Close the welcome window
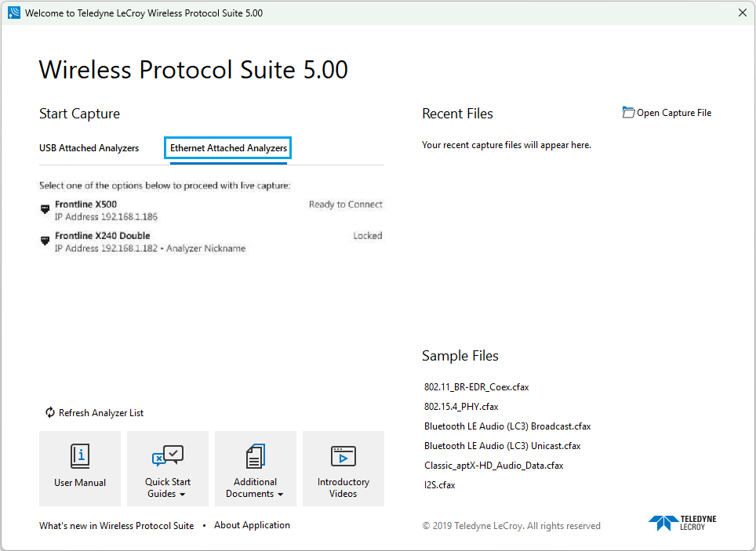Image resolution: width=756 pixels, height=551 pixels. point(743,13)
